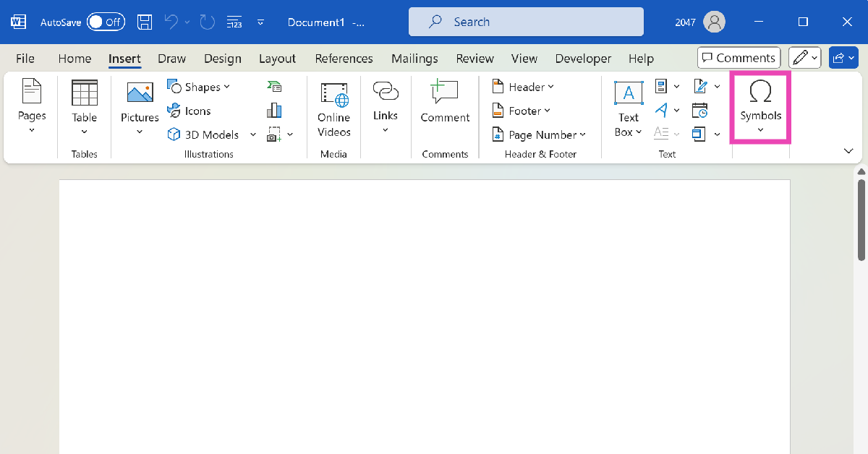Insert an Online Video
This screenshot has width=868, height=454.
[333, 109]
